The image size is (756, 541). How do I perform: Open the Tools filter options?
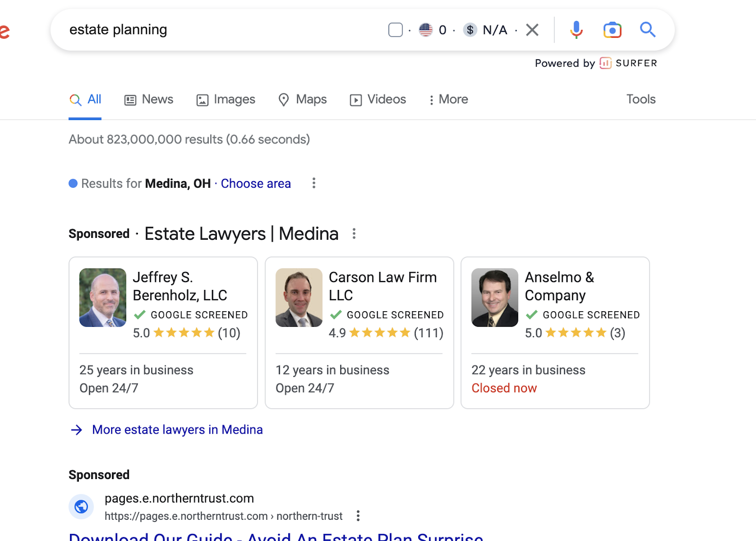coord(641,99)
